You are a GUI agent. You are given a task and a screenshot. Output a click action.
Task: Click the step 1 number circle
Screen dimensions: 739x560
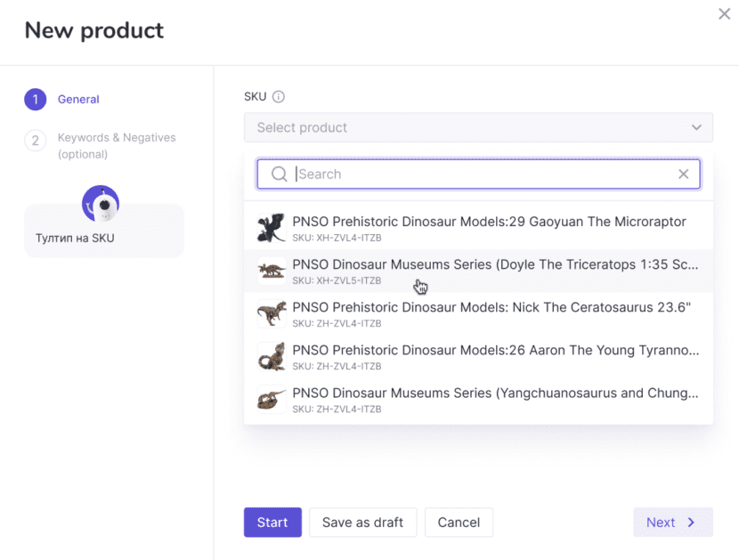coord(36,100)
